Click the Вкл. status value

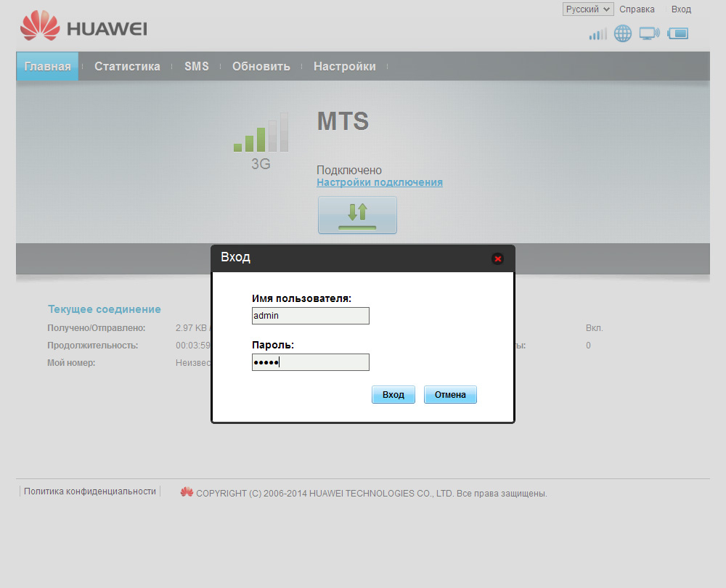(594, 328)
